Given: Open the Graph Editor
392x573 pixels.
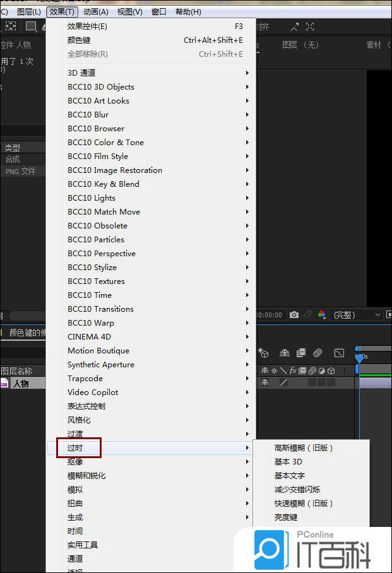Looking at the screenshot, I should coord(339,353).
